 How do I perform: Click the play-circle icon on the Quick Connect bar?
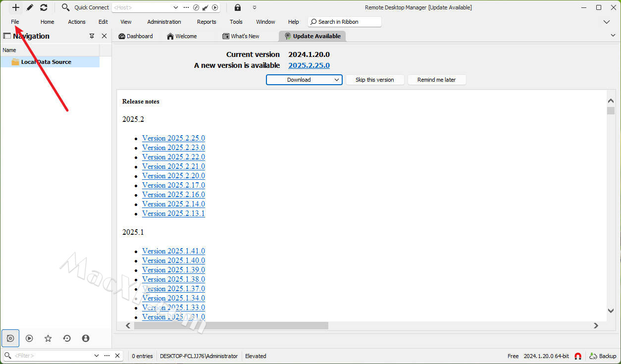pyautogui.click(x=215, y=7)
